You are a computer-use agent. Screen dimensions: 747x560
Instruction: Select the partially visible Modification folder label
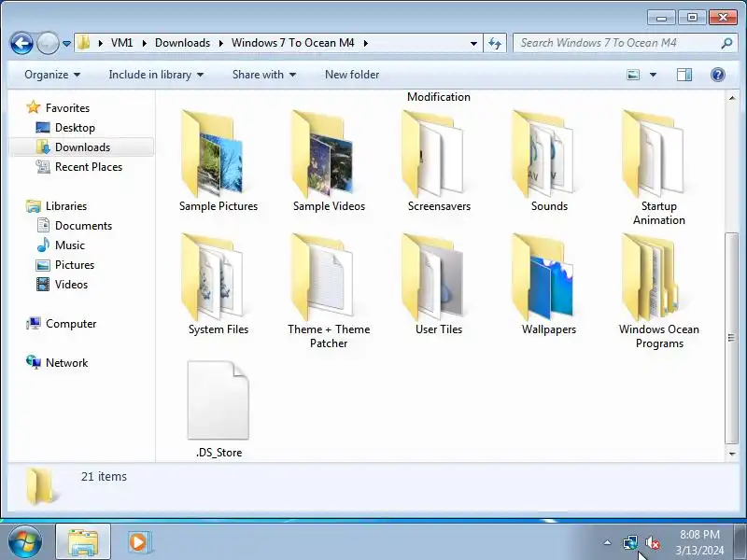point(438,97)
